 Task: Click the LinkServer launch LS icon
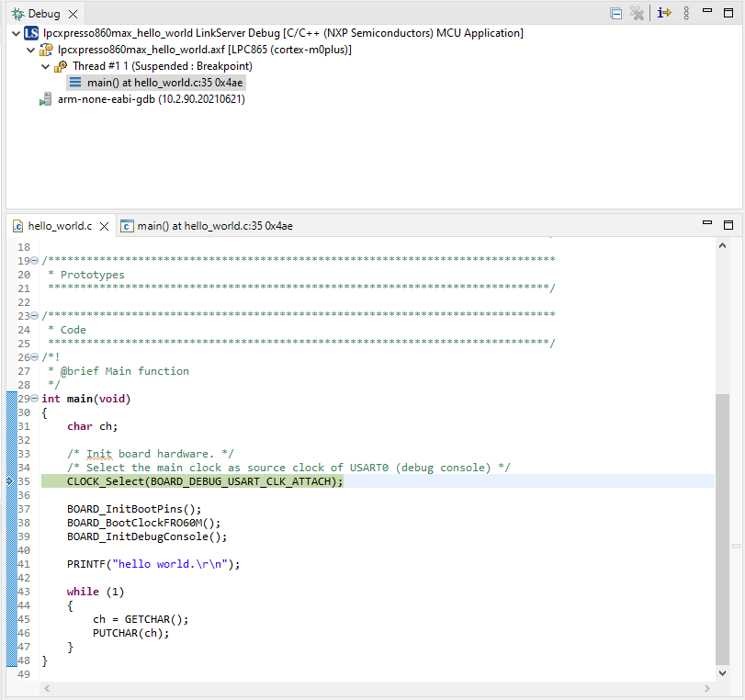point(31,33)
